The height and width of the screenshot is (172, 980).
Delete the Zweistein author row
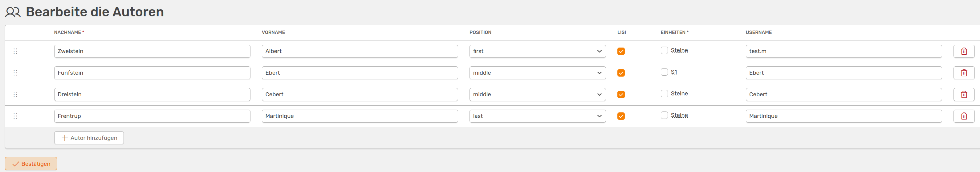pyautogui.click(x=964, y=51)
